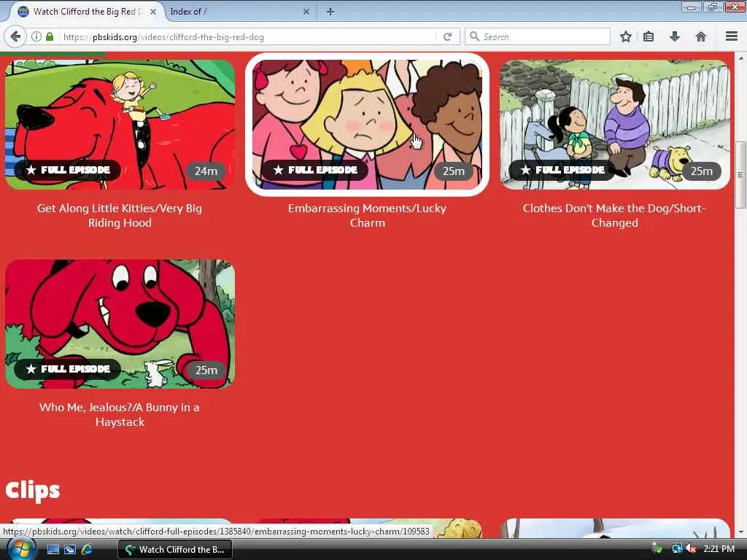Screen dimensions: 747x560
Task: Click Full Episode badge on Get Along Little Kitties
Action: pos(67,170)
